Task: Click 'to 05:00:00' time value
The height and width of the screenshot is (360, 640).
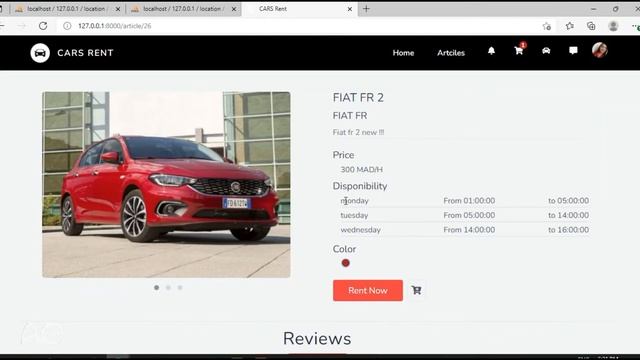Action: [569, 200]
